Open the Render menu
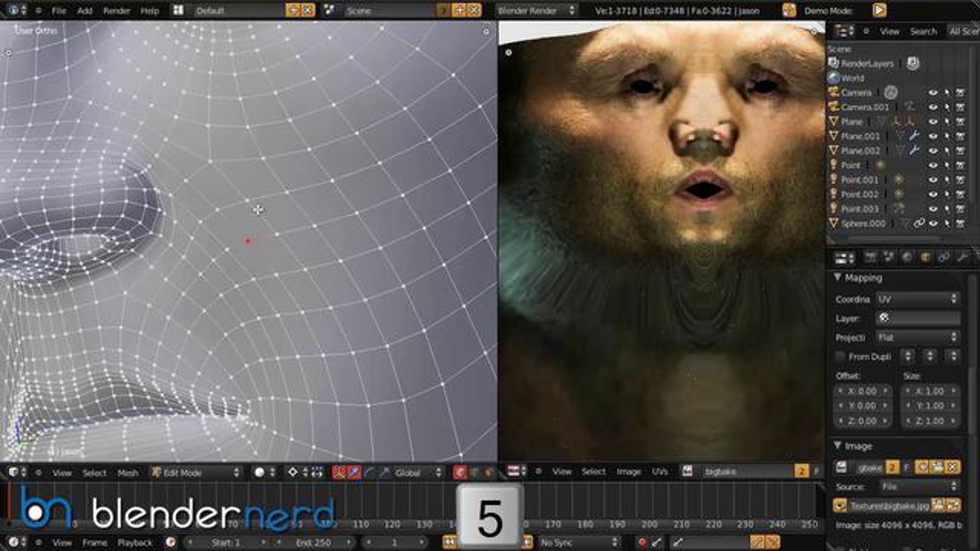 pos(116,11)
